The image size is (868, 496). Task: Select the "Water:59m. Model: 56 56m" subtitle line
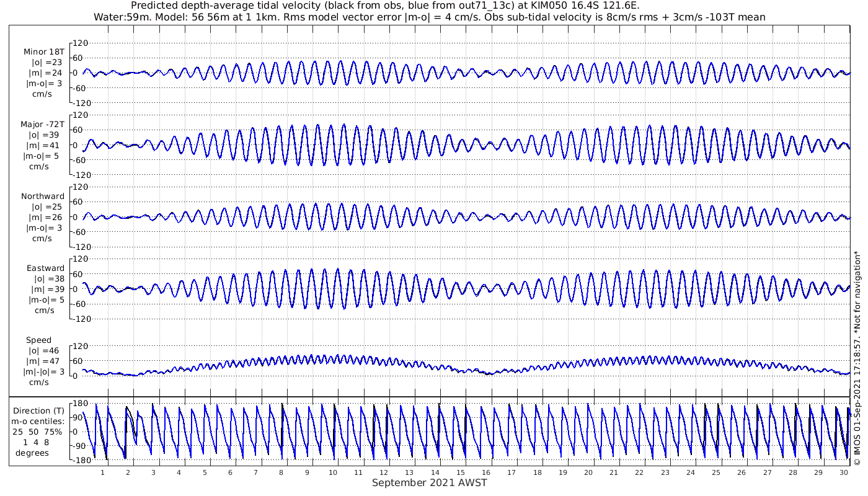pos(429,17)
